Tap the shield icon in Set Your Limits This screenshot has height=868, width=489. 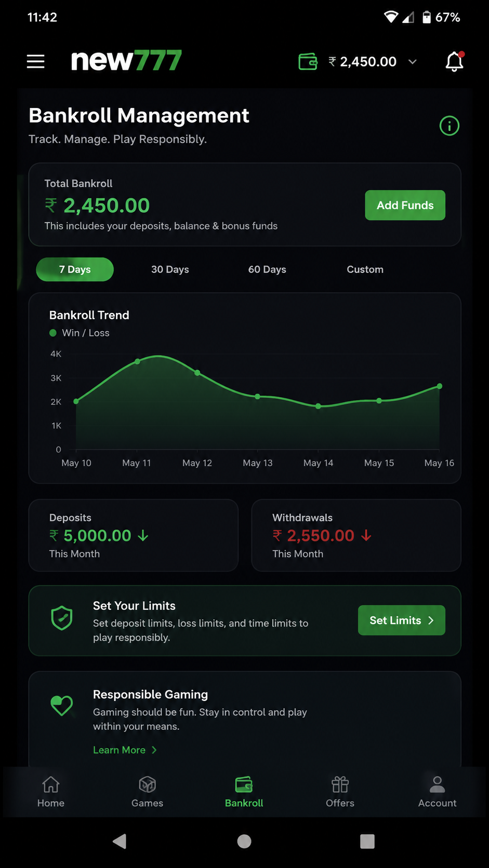pyautogui.click(x=62, y=618)
